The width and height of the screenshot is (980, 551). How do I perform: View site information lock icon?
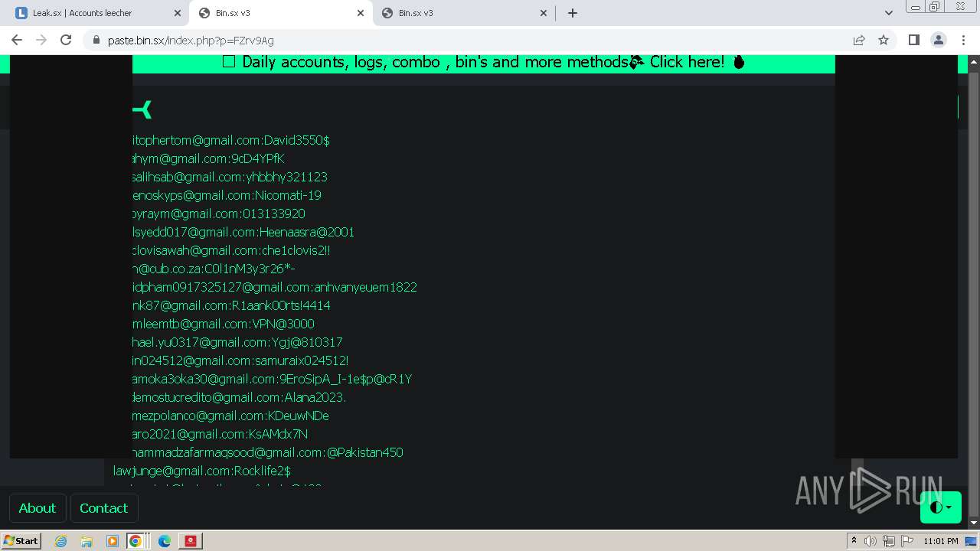96,40
